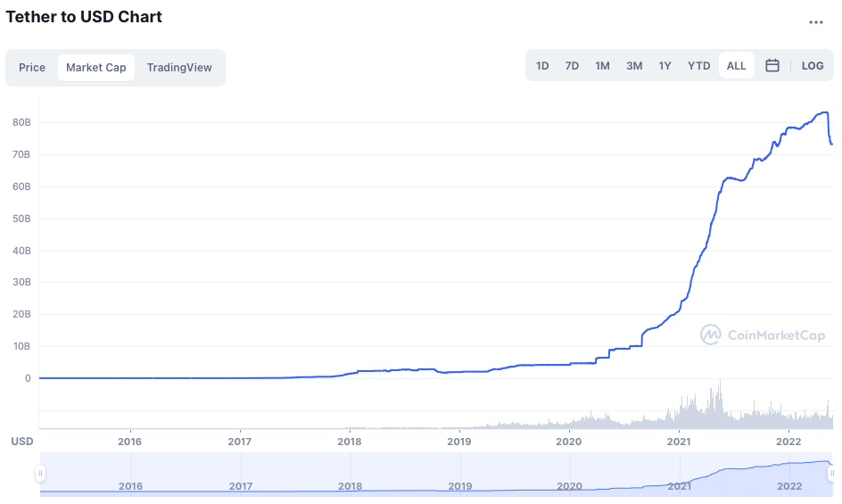Click the tallest volume bar in 2021

(x=720, y=404)
